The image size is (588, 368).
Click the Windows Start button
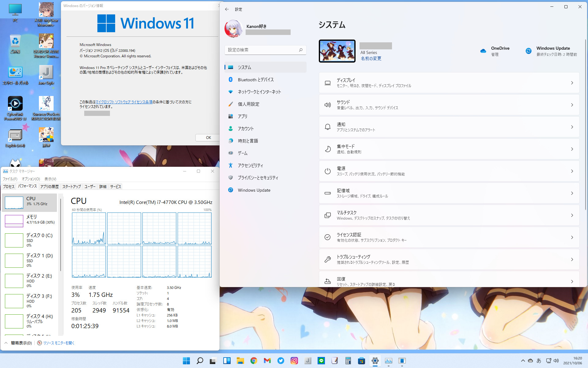click(x=186, y=361)
